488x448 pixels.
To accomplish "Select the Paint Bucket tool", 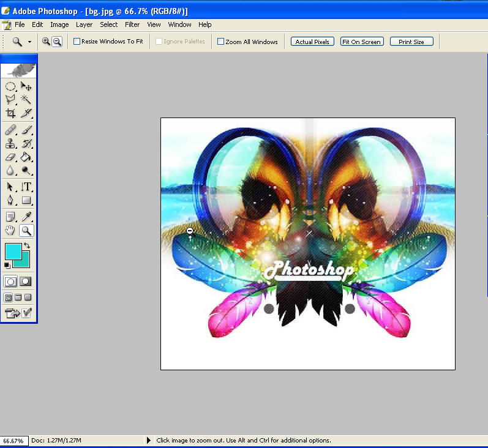I will [26, 157].
